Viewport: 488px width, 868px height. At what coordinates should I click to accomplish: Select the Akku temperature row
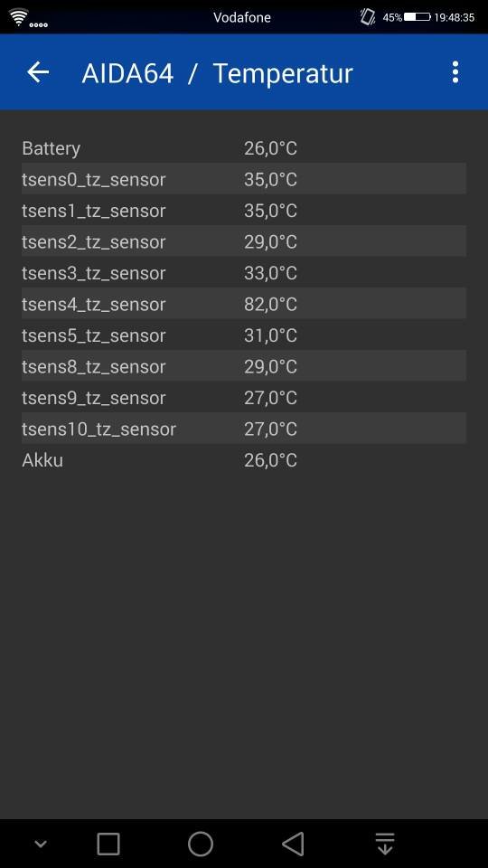(244, 459)
